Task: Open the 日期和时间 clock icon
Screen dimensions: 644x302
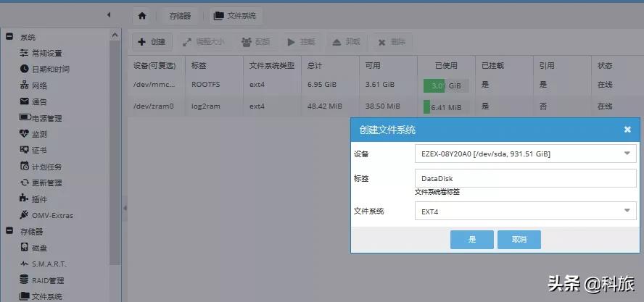Action: pos(24,69)
